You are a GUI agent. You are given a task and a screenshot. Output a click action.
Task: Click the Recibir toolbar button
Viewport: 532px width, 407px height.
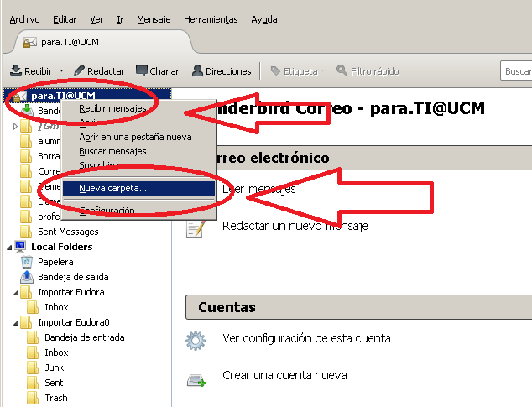coord(30,71)
